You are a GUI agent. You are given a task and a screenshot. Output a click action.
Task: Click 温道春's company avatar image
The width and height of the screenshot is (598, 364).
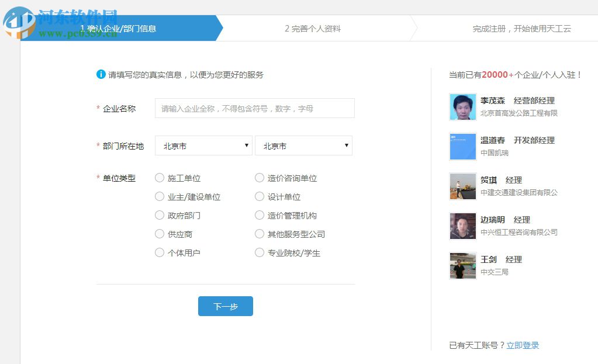click(x=462, y=147)
